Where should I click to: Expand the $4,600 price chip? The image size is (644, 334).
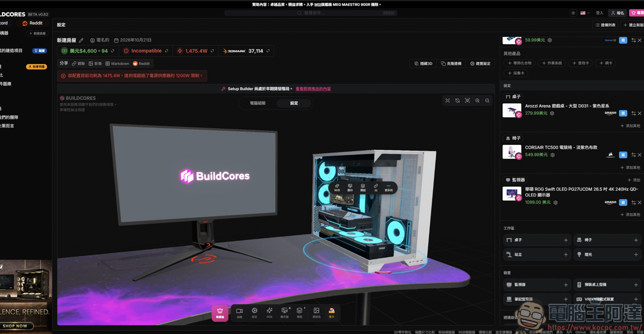[87, 51]
